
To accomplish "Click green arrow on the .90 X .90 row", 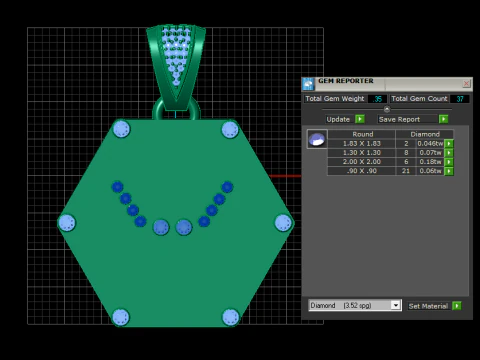I will click(449, 171).
